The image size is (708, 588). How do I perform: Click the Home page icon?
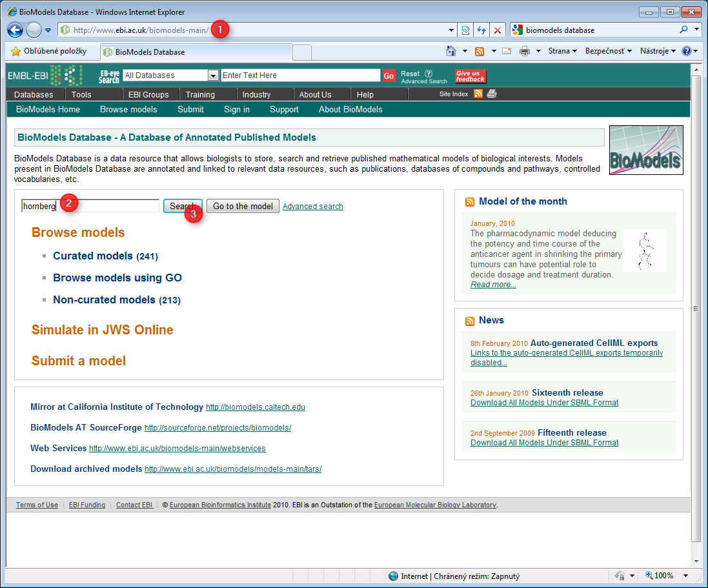pyautogui.click(x=450, y=51)
